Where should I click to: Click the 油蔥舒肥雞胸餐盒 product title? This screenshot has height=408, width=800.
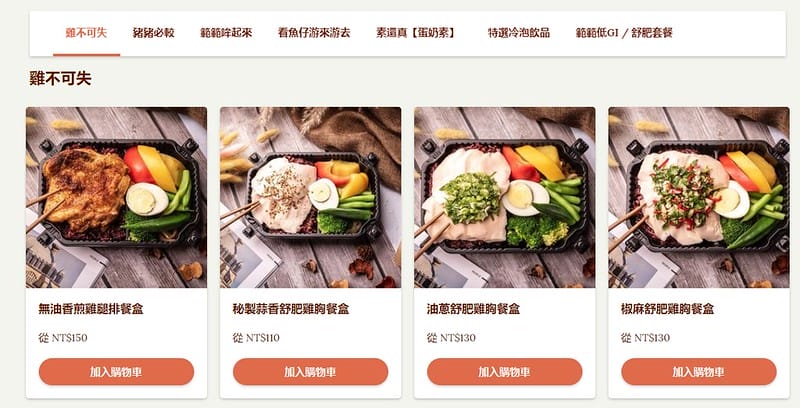click(x=473, y=309)
